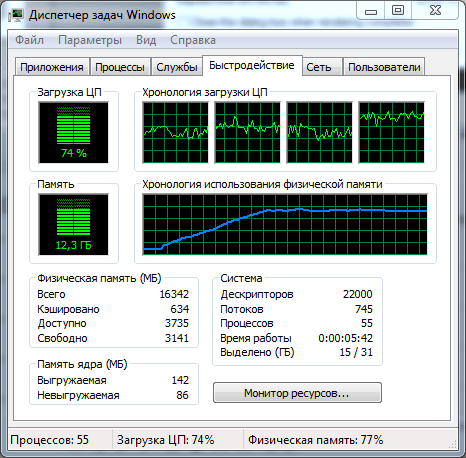This screenshot has width=466, height=458.
Task: Switch to the Приложения tab
Action: [x=52, y=67]
